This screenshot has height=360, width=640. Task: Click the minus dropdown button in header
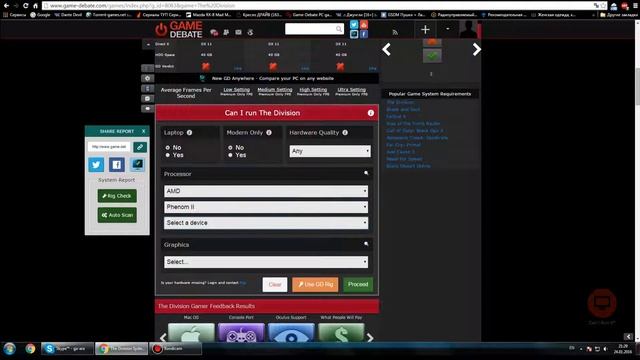pos(448,29)
